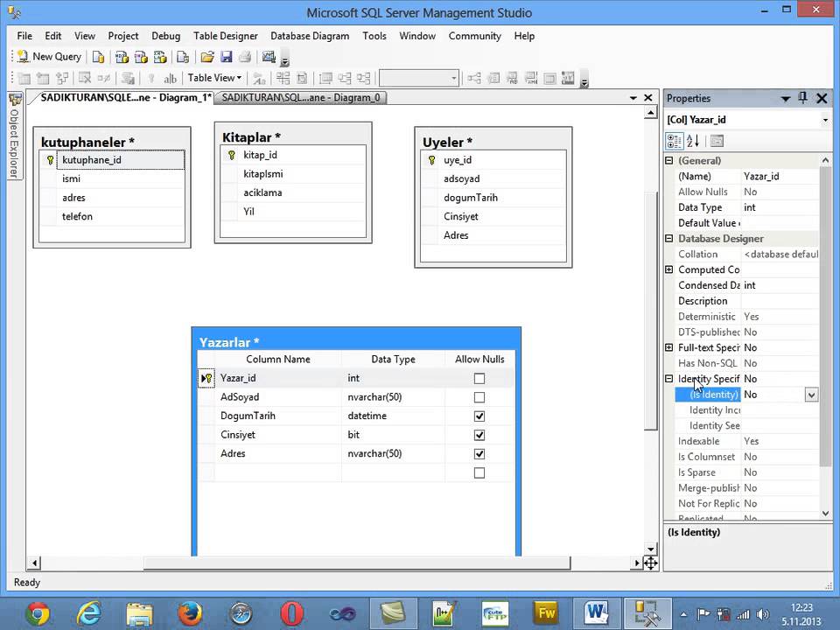Image resolution: width=840 pixels, height=630 pixels.
Task: Uncheck Allow Nulls for Cinsiyet
Action: (x=479, y=435)
